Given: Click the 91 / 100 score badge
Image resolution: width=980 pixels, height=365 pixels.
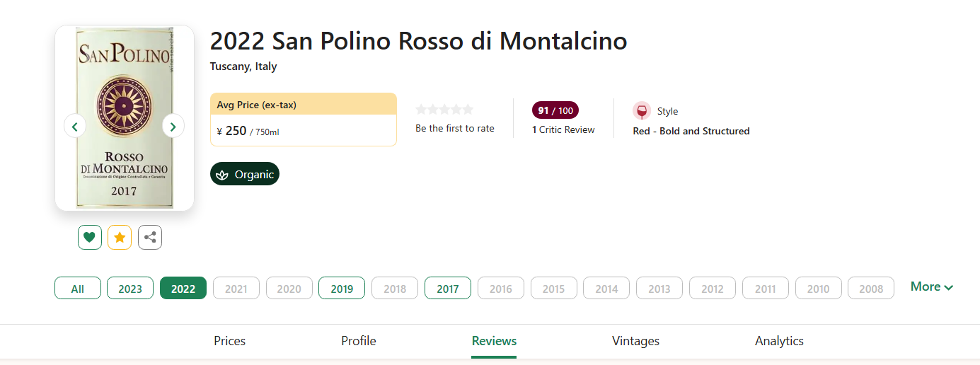Looking at the screenshot, I should (555, 110).
